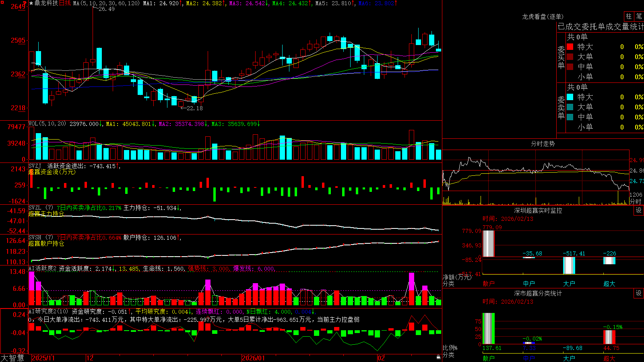Click the 今日大单净流出 summary text line
The height and width of the screenshot is (362, 644).
point(194,319)
